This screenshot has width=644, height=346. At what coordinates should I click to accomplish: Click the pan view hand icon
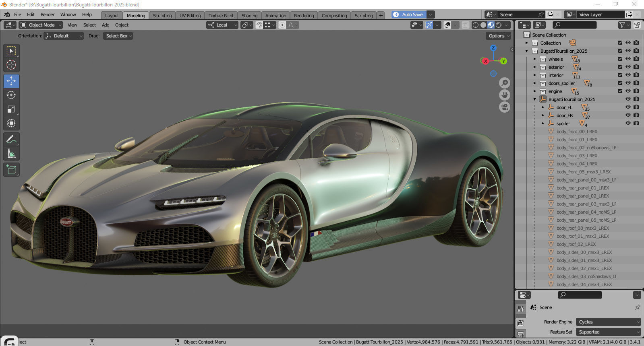point(505,95)
